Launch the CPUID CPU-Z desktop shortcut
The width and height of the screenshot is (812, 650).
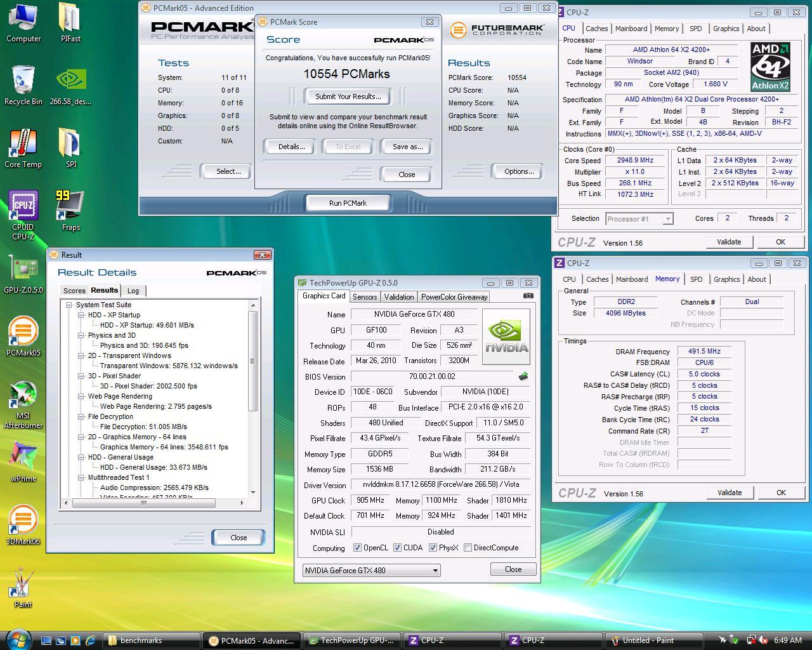click(23, 216)
